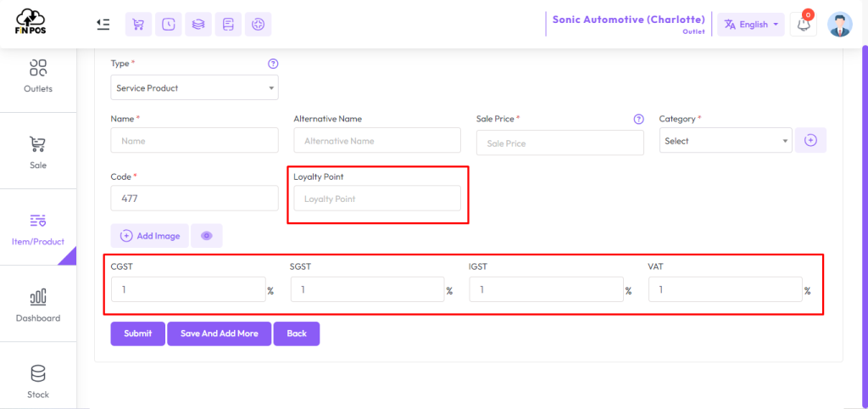The image size is (868, 409).
Task: Go to Dashboard in the sidebar
Action: [x=38, y=305]
